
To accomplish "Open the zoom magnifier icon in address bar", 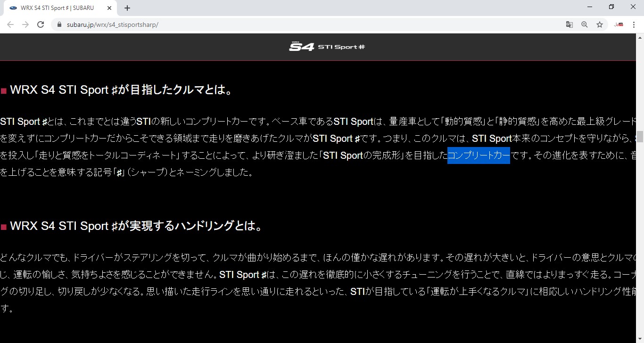I will click(x=585, y=24).
